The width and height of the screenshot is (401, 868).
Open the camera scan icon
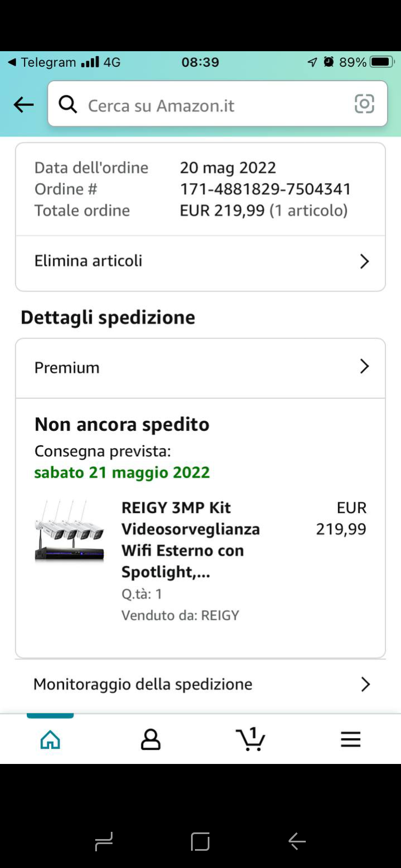click(x=364, y=104)
